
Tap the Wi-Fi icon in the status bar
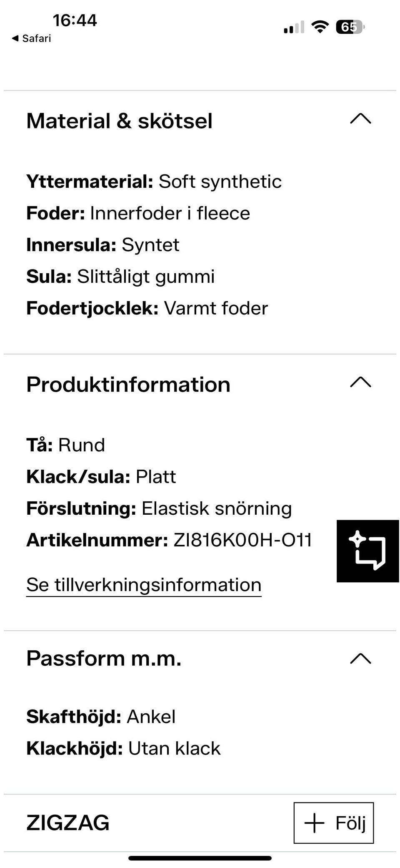[320, 26]
